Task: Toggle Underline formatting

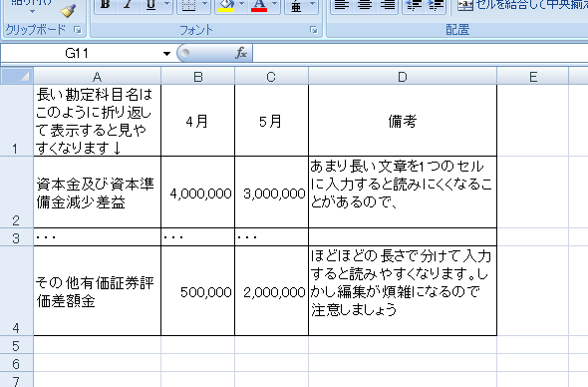Action: point(150,5)
